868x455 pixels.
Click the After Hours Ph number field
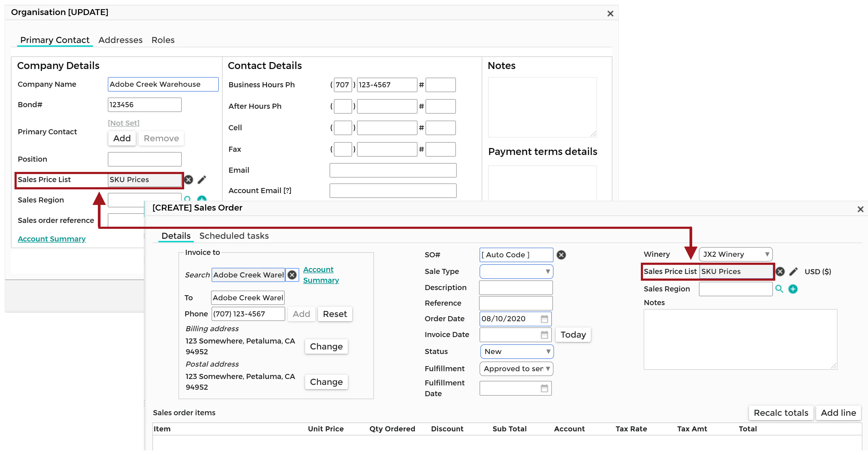387,106
